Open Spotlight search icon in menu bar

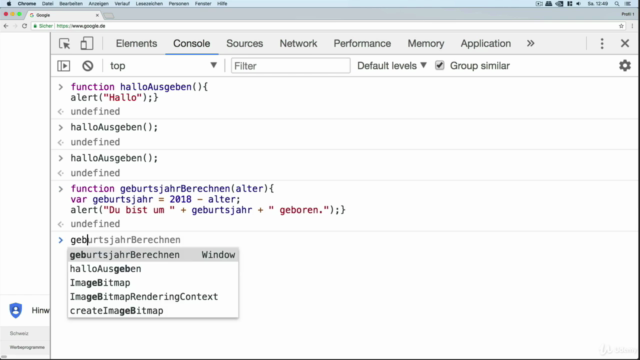click(617, 4)
